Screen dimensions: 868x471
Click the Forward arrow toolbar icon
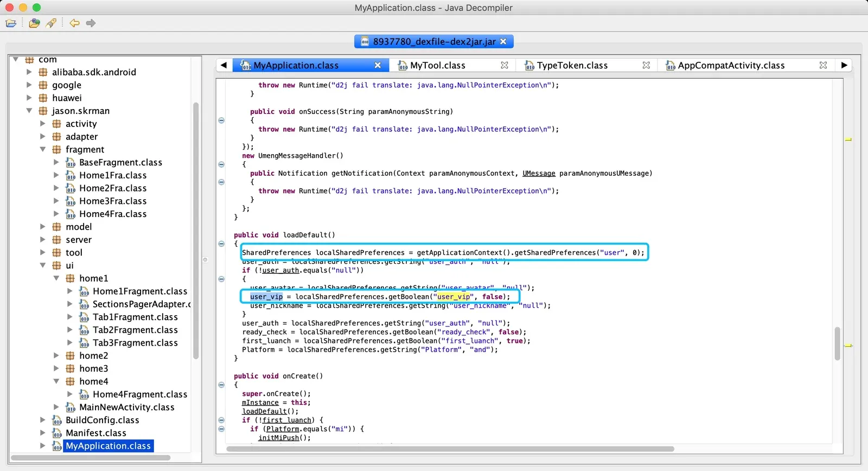coord(91,23)
